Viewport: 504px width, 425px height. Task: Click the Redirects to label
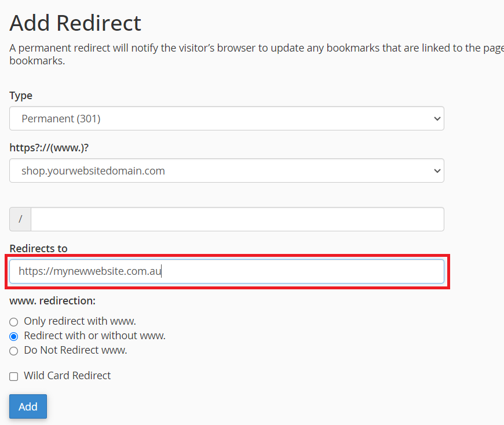[38, 248]
